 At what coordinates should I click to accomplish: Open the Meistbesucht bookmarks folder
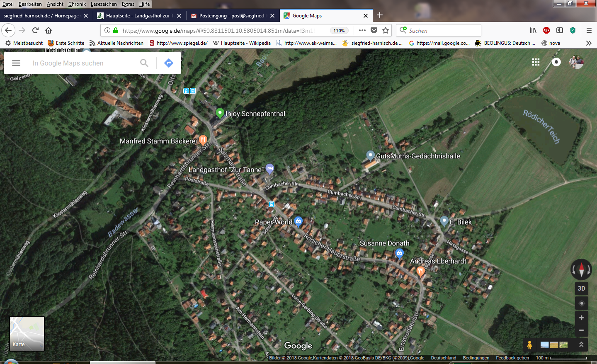click(x=24, y=43)
